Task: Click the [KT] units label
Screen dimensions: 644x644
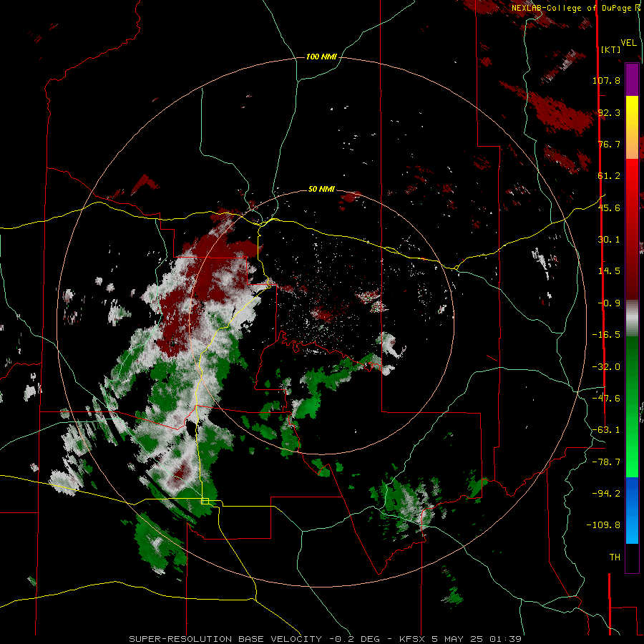Action: point(611,49)
